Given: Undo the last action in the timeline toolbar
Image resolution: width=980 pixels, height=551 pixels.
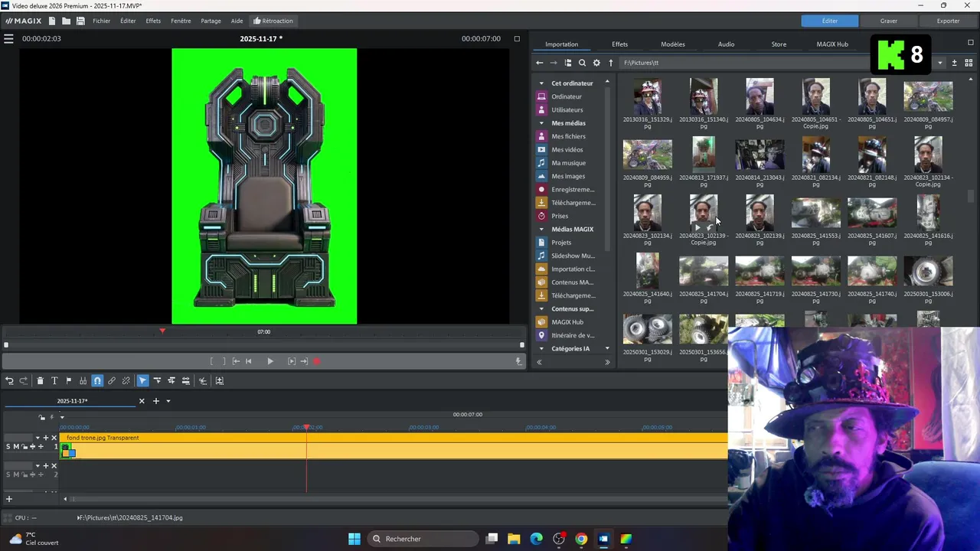Looking at the screenshot, I should 9,380.
